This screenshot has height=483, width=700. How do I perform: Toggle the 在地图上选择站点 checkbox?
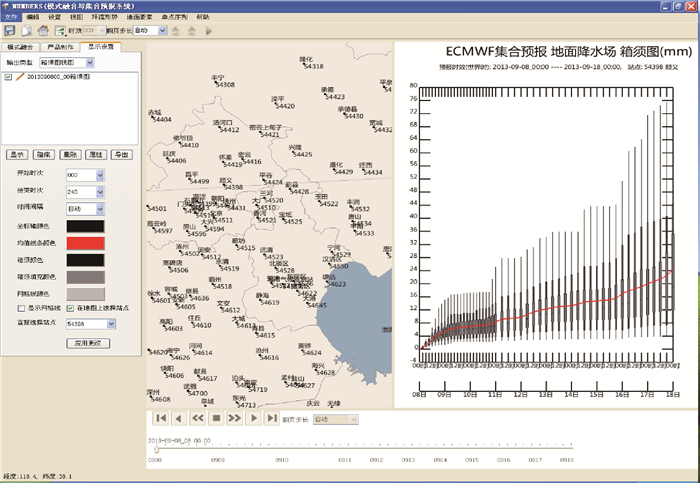coord(71,309)
